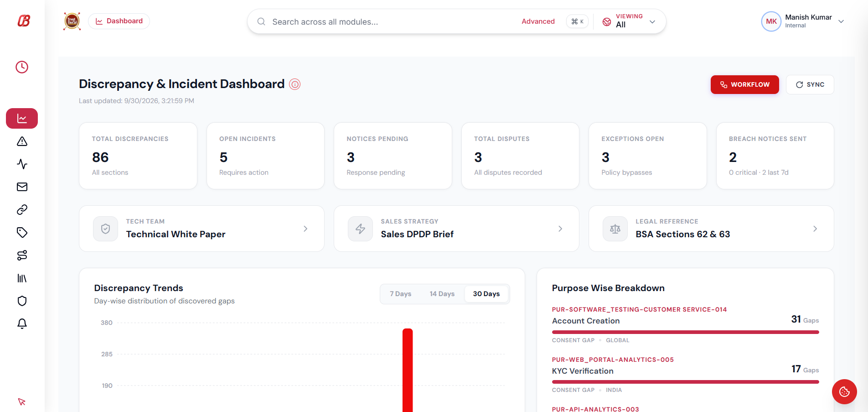
Task: Click the INDIA tag under KYC Verification
Action: click(x=614, y=390)
